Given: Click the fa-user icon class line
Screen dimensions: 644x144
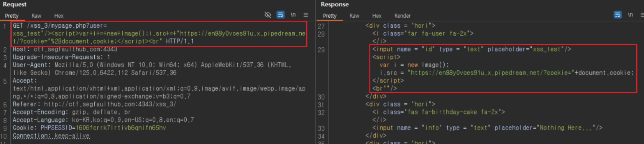Looking at the screenshot, I should (x=423, y=33).
